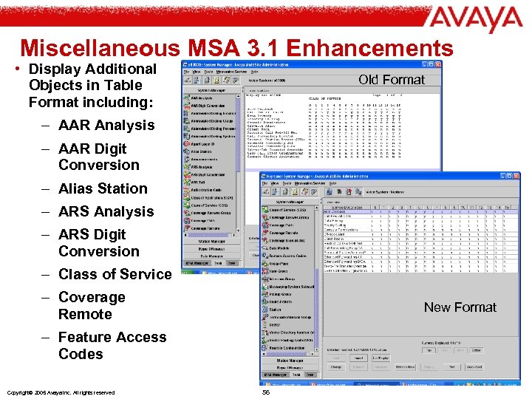Image resolution: width=532 pixels, height=399 pixels.
Task: Click Top button under Currently Displayed
Action: pyautogui.click(x=429, y=350)
